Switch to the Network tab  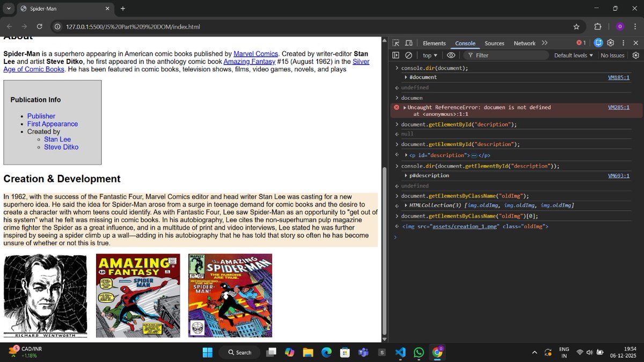[x=524, y=43]
